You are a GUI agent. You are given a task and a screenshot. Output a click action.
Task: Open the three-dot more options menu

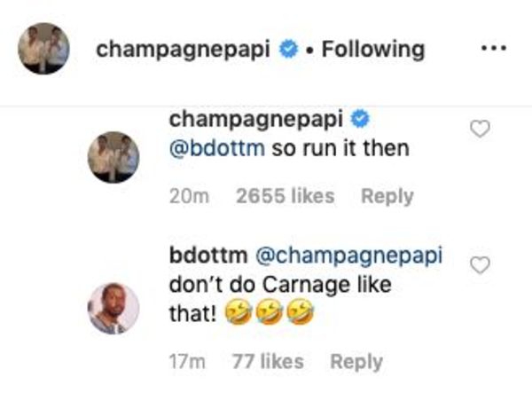[494, 48]
